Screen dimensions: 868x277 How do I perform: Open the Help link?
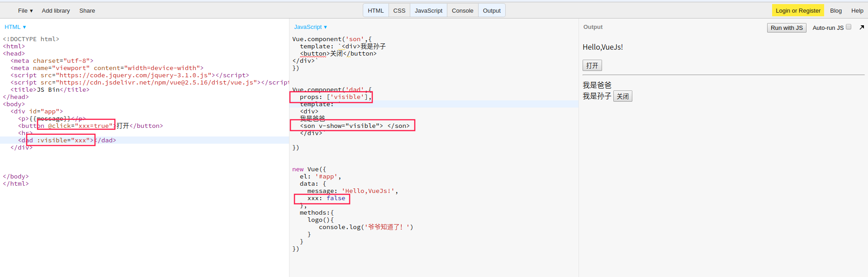pos(857,10)
